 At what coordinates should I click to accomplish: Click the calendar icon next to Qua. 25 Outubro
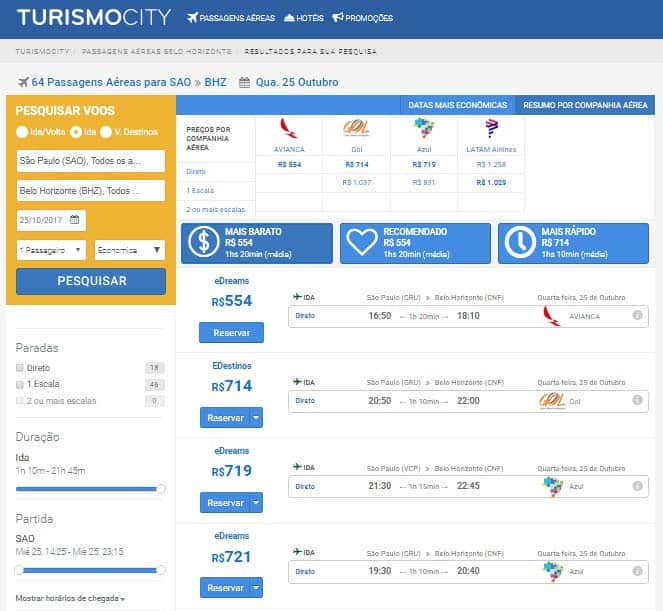pyautogui.click(x=244, y=82)
